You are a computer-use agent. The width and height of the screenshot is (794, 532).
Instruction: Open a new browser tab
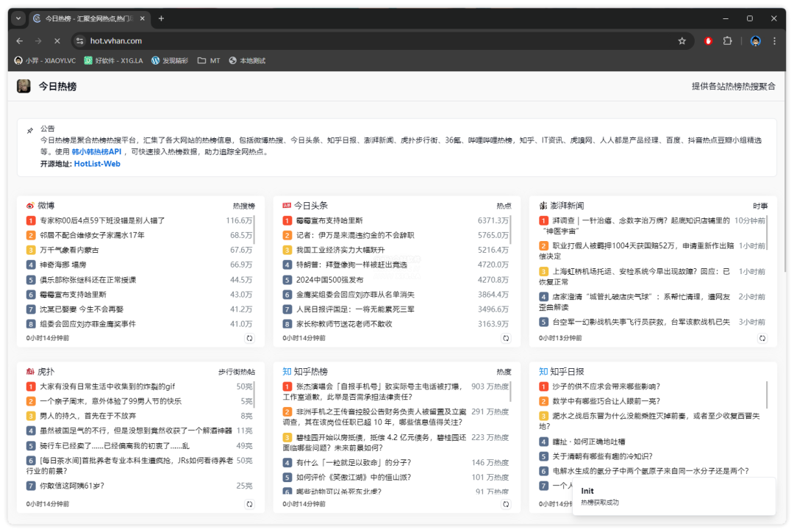pos(162,18)
